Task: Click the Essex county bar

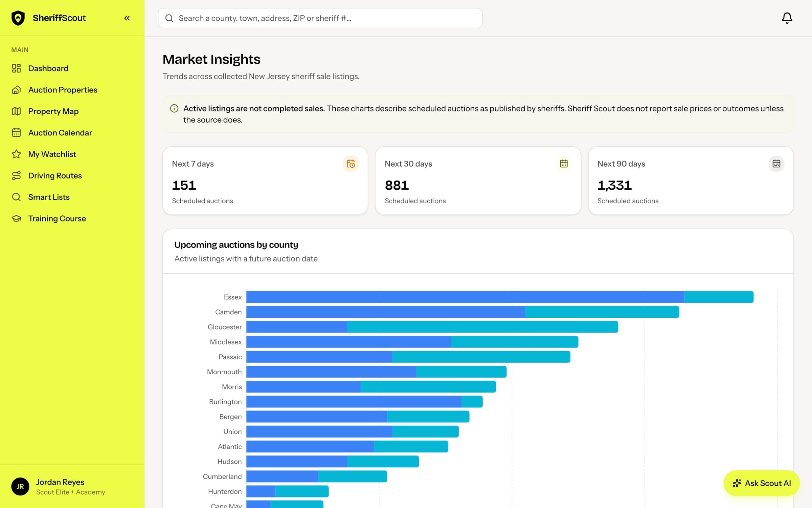Action: (x=500, y=297)
